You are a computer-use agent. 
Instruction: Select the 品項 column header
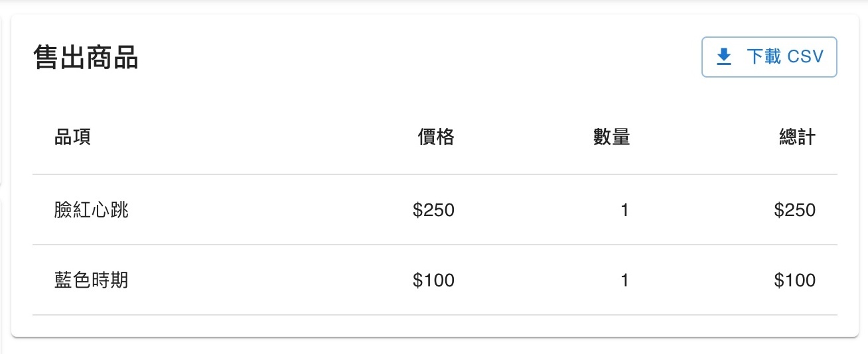coord(72,137)
